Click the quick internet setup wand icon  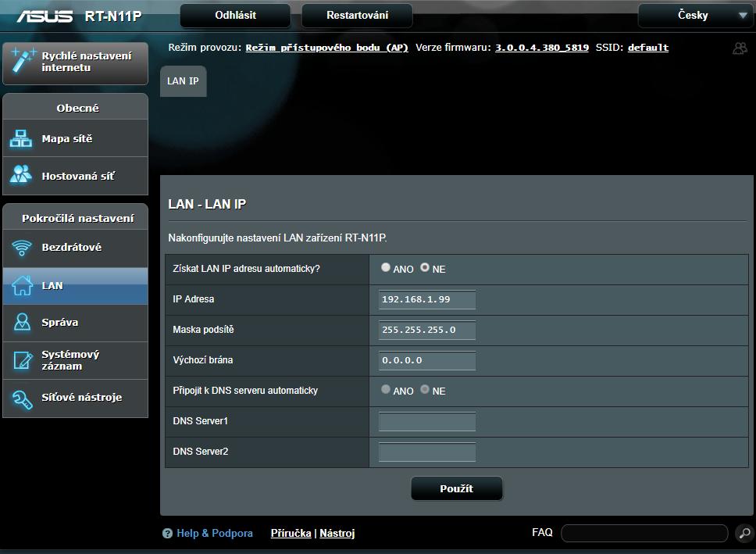[22, 61]
